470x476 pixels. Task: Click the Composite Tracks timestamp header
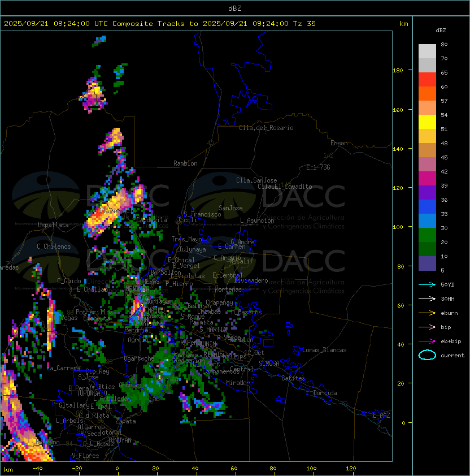pyautogui.click(x=160, y=24)
